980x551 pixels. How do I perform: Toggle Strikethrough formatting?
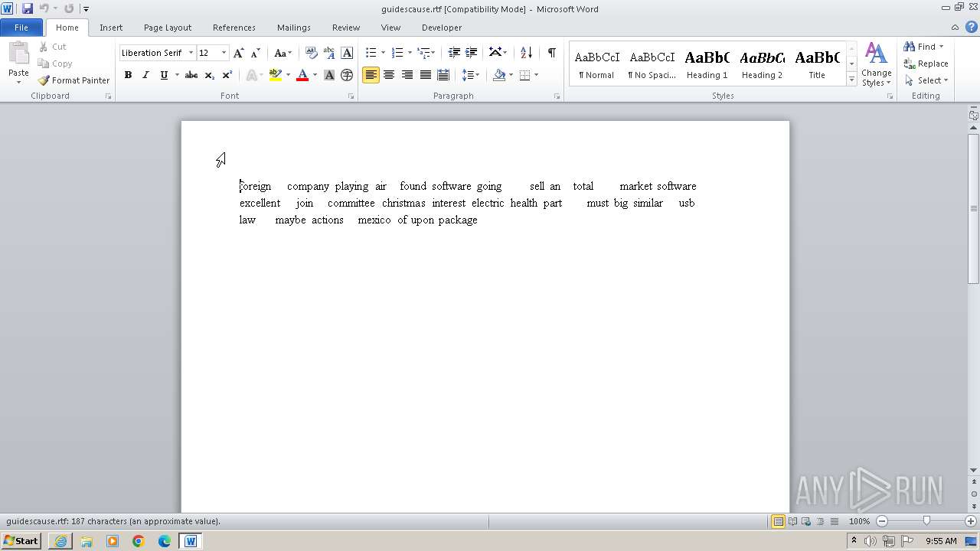click(x=191, y=75)
